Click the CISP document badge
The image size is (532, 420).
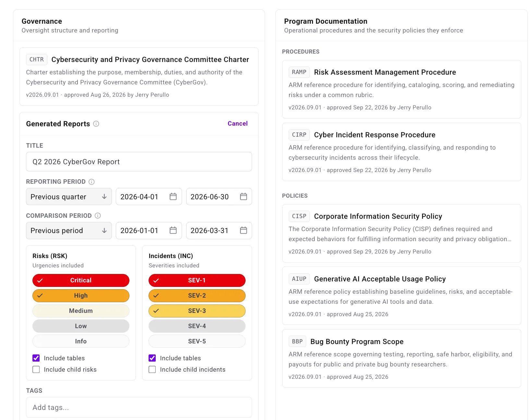click(x=299, y=216)
